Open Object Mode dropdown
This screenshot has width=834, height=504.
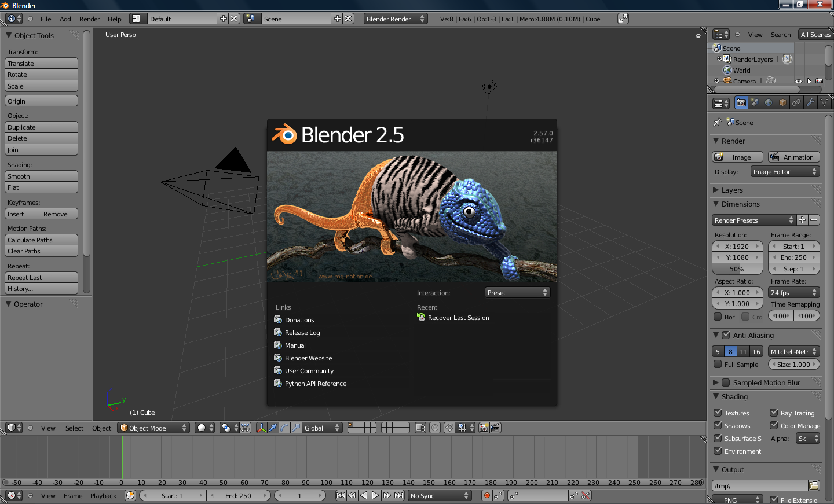(153, 428)
